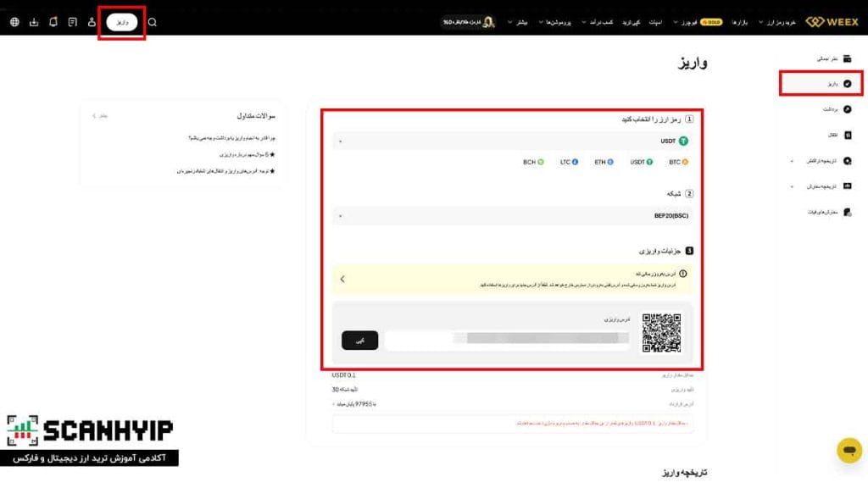Select the USDT quick coin chip
868x488 pixels.
[641, 162]
